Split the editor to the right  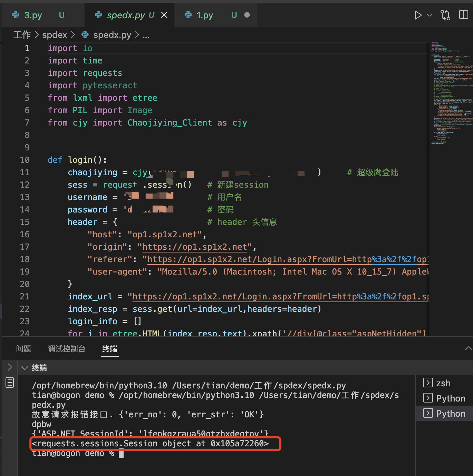pyautogui.click(x=464, y=15)
